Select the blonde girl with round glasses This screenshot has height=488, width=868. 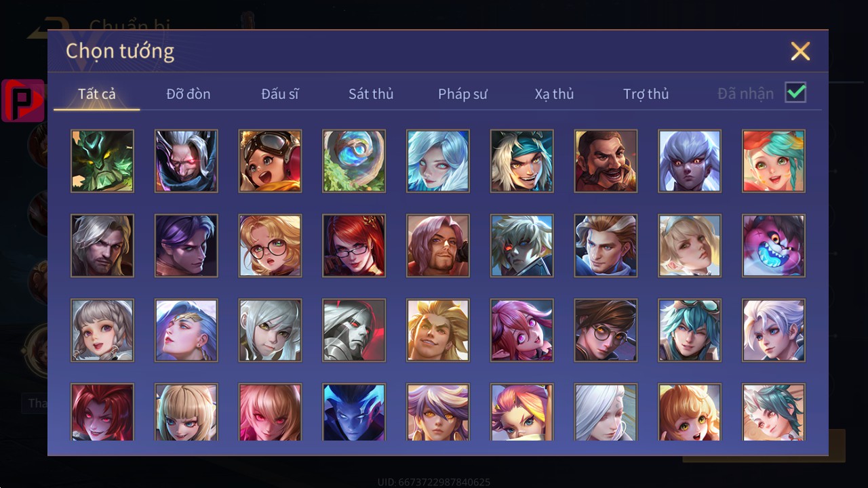pyautogui.click(x=270, y=245)
